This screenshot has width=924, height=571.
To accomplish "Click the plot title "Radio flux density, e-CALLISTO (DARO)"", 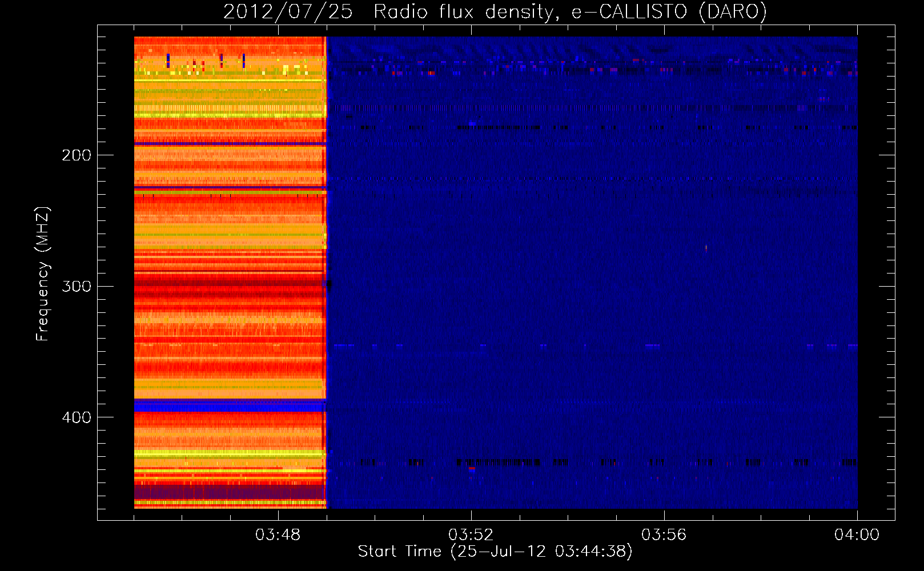I will click(x=570, y=11).
